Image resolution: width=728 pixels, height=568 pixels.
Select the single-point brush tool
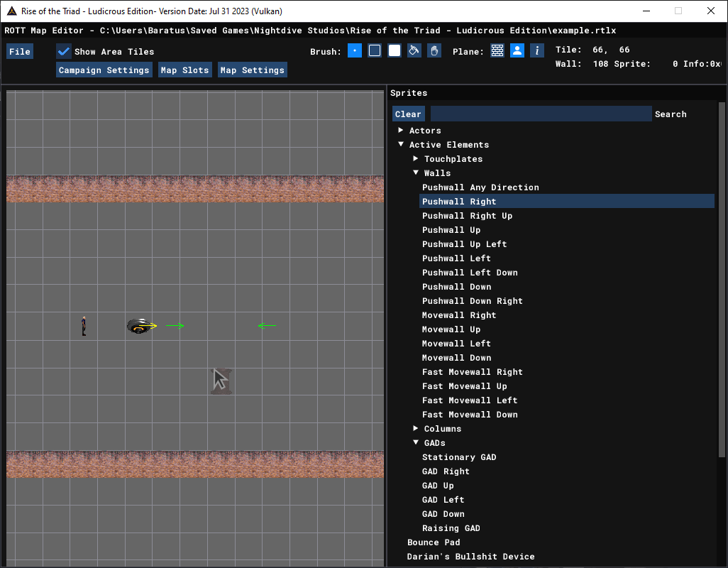[x=354, y=50]
